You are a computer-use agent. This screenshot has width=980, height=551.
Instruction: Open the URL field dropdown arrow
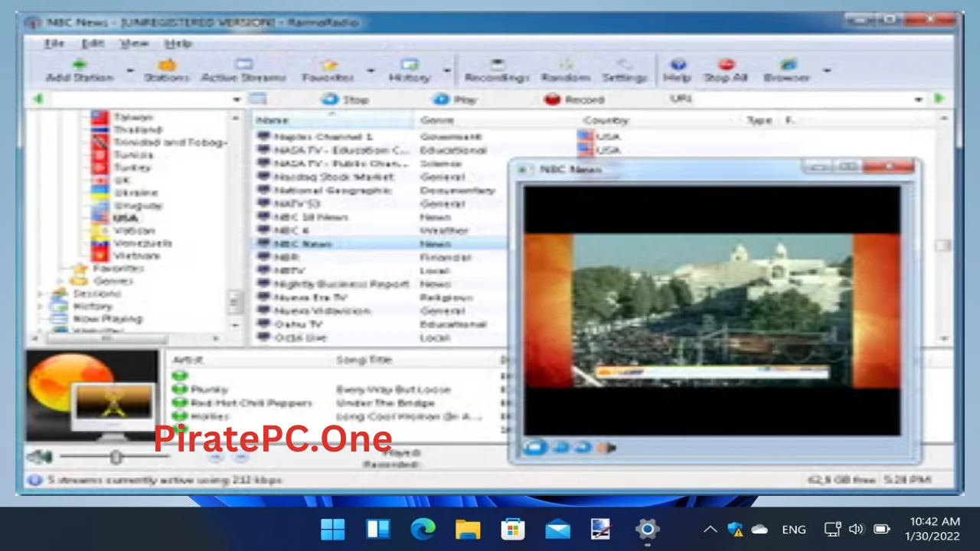click(x=918, y=99)
